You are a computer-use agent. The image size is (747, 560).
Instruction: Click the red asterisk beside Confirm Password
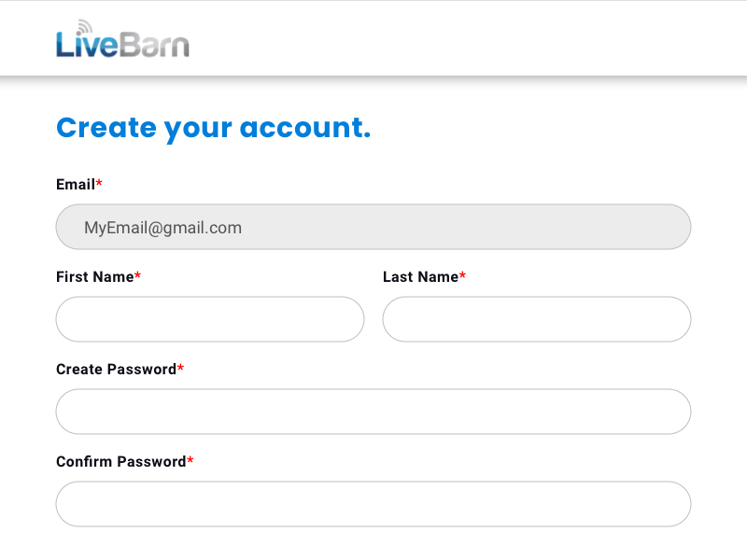(190, 461)
